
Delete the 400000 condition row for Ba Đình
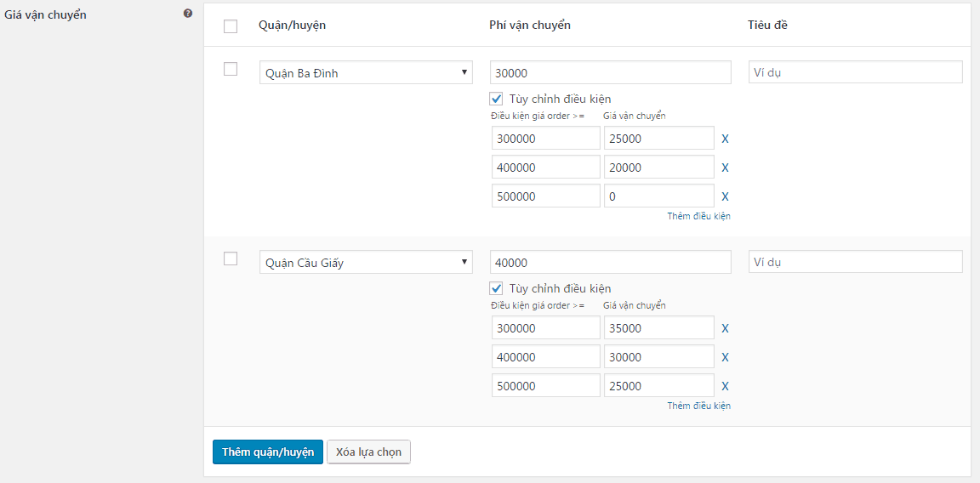[x=725, y=168]
